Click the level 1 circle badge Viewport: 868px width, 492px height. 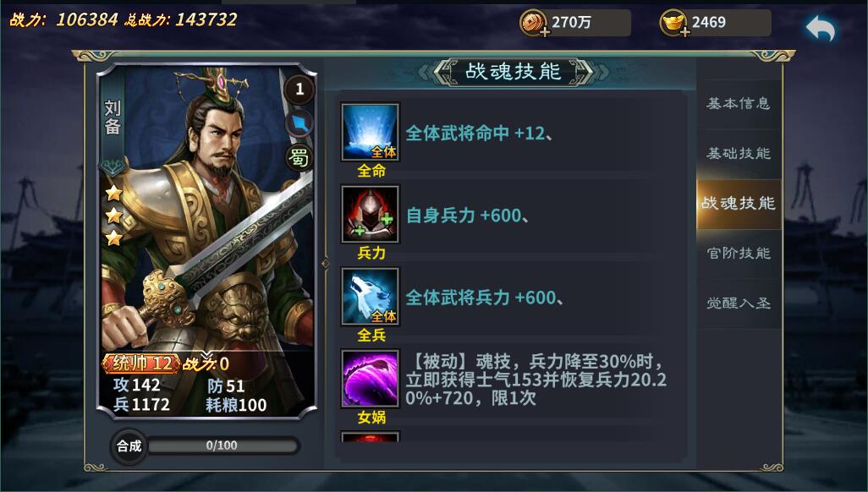click(x=299, y=89)
